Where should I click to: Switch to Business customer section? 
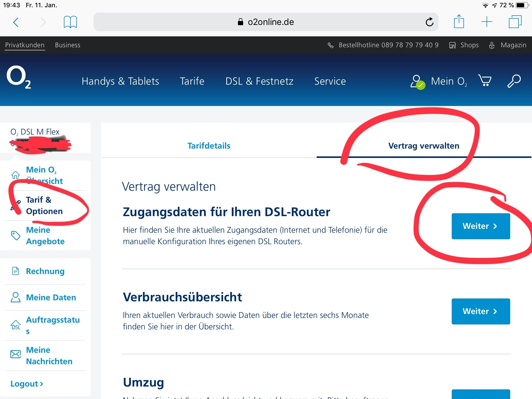68,45
